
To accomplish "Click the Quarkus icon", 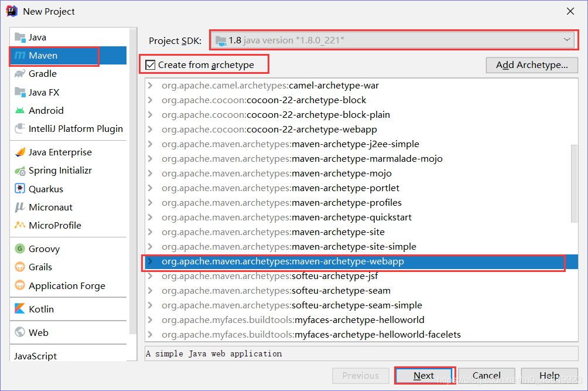I will point(20,189).
